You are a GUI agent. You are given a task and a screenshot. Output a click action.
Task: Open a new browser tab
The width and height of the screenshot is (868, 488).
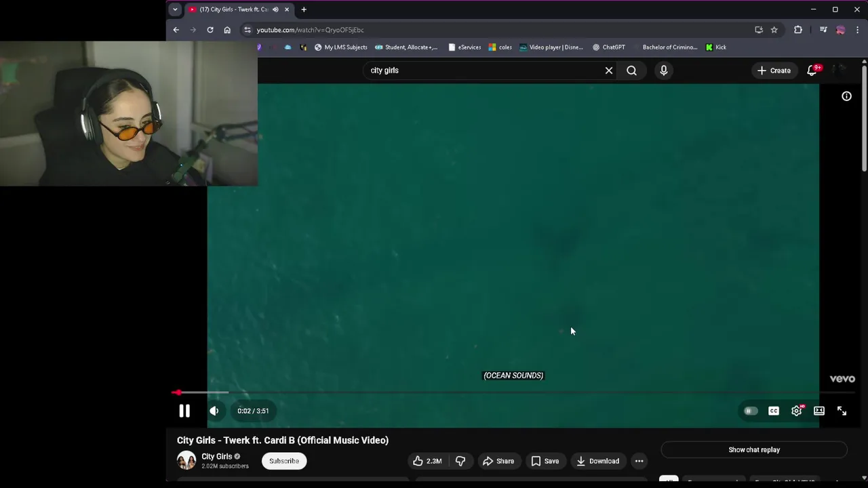[x=304, y=9]
